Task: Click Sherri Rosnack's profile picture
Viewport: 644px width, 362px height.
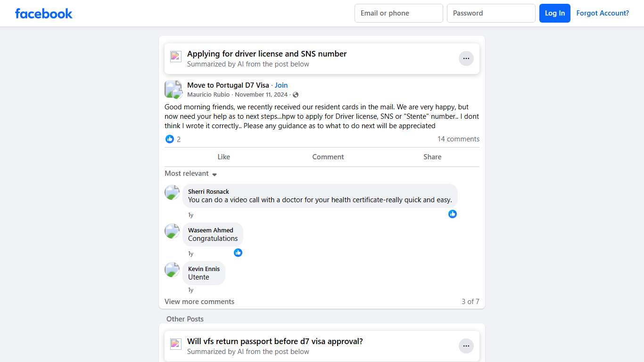Action: (172, 192)
